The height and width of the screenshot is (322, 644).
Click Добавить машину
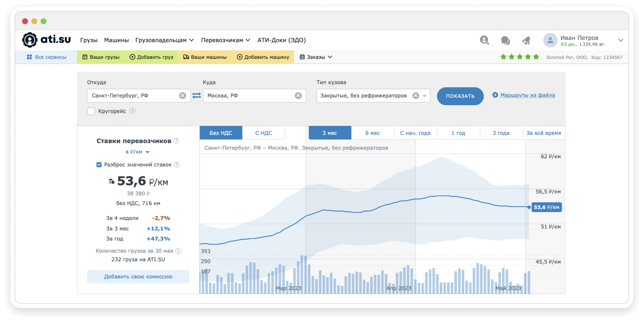point(263,57)
